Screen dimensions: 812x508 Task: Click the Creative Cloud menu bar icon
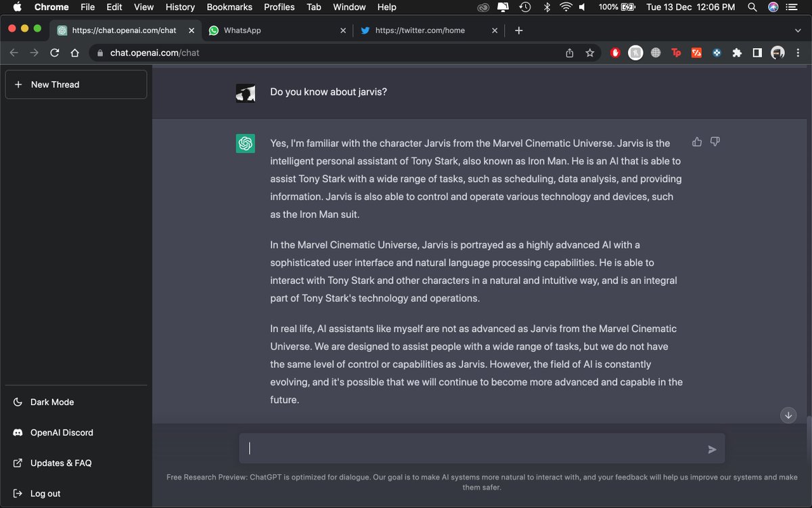(x=483, y=7)
